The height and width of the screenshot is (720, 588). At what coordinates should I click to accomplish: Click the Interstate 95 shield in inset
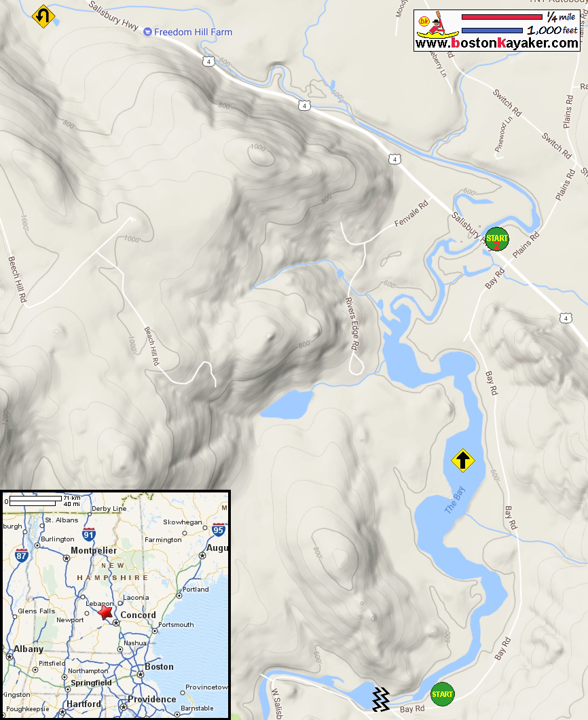218,529
